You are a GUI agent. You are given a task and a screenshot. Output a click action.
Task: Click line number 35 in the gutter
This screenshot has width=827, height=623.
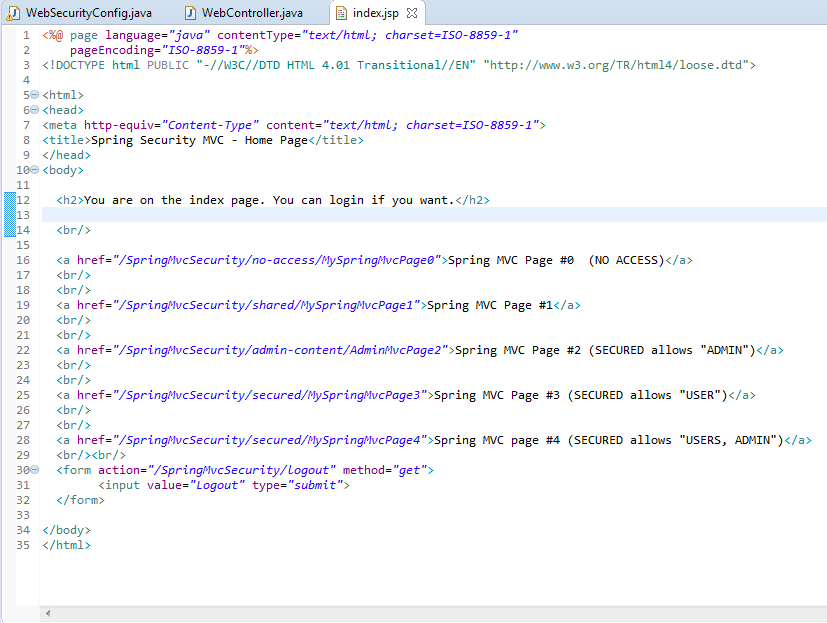[x=23, y=545]
